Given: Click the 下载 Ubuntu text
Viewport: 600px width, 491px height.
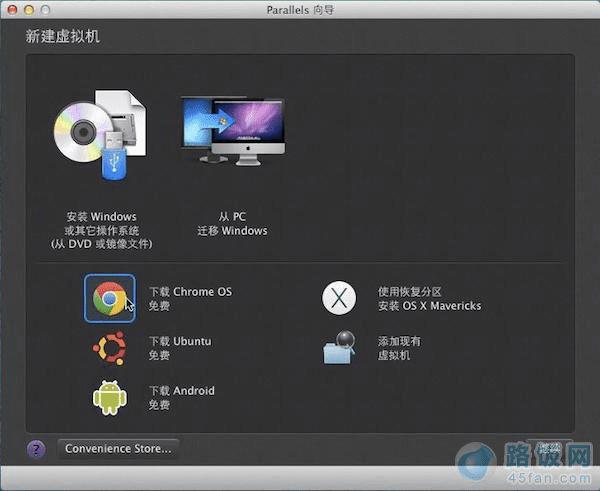Looking at the screenshot, I should coord(180,348).
